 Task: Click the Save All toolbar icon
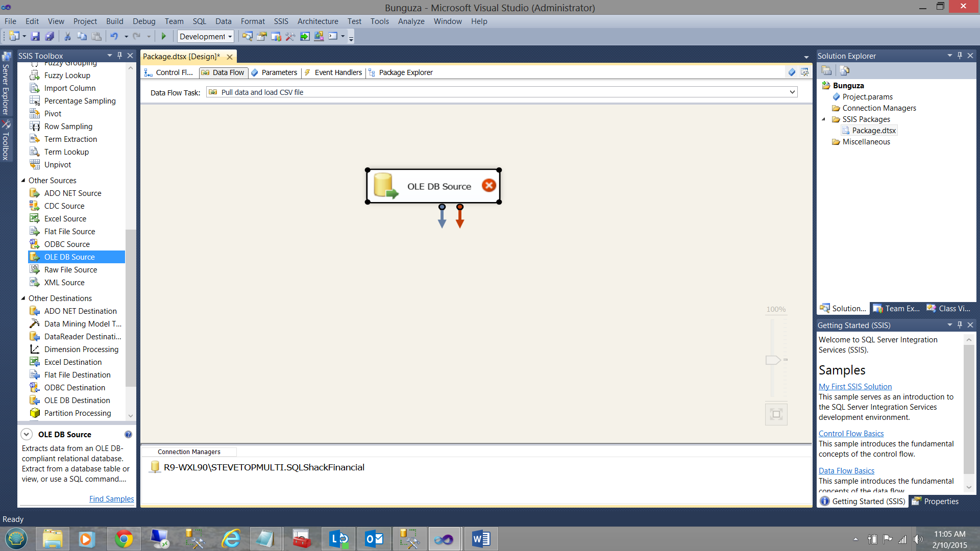pos(50,36)
